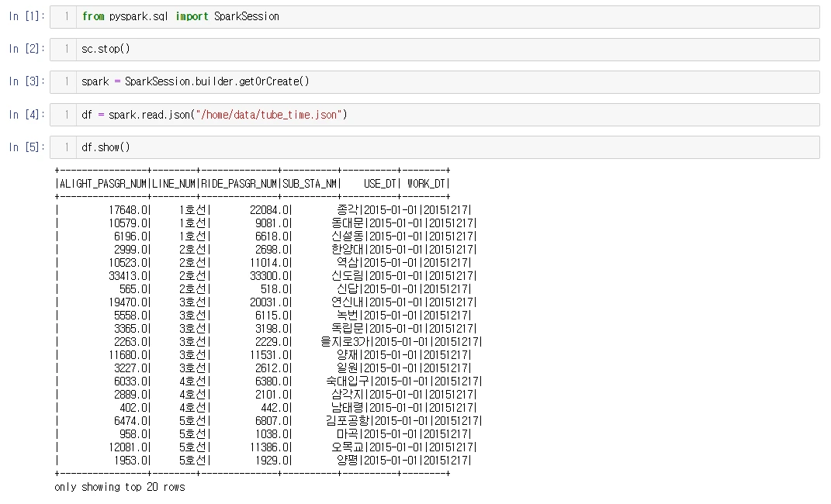This screenshot has height=504, width=831.
Task: Click station name 역삼 in output
Action: pos(348,263)
